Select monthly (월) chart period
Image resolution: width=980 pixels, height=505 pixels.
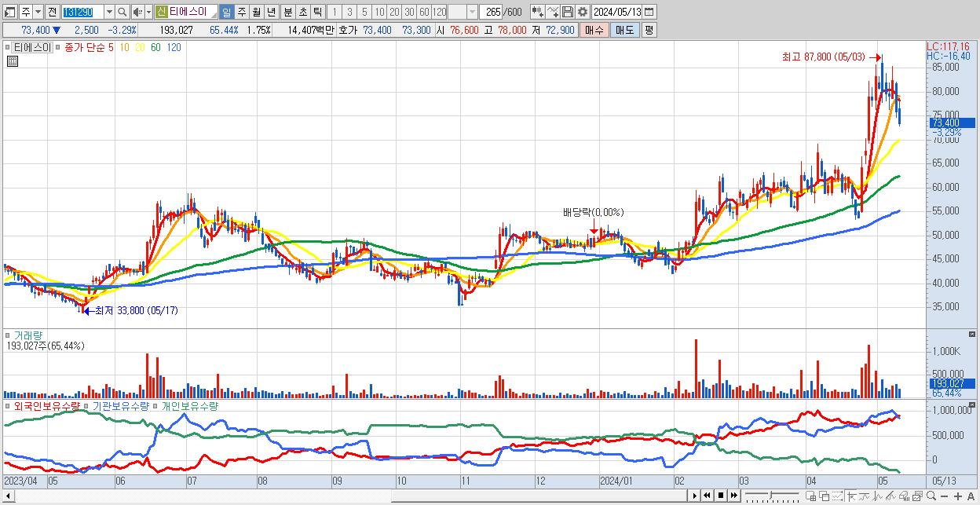(256, 12)
